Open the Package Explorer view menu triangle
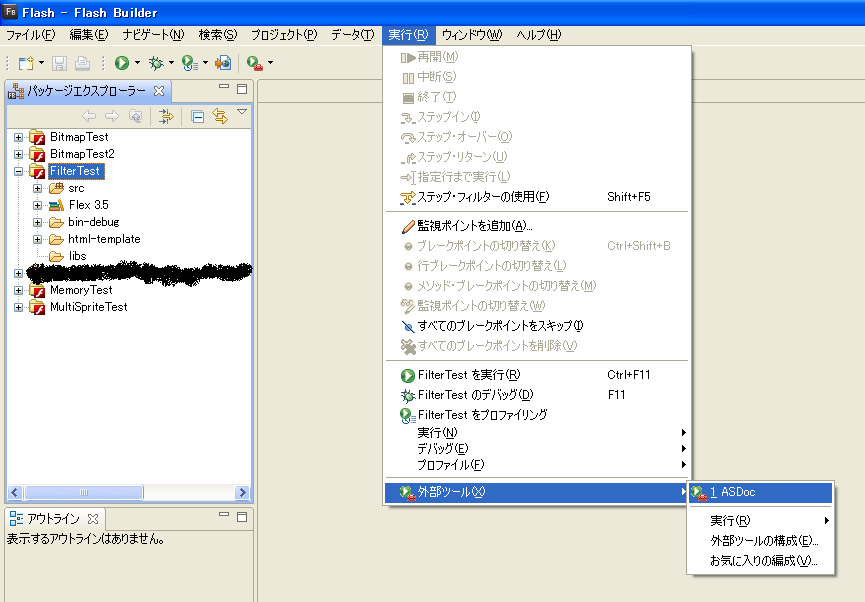This screenshot has height=602, width=865. coord(241,112)
